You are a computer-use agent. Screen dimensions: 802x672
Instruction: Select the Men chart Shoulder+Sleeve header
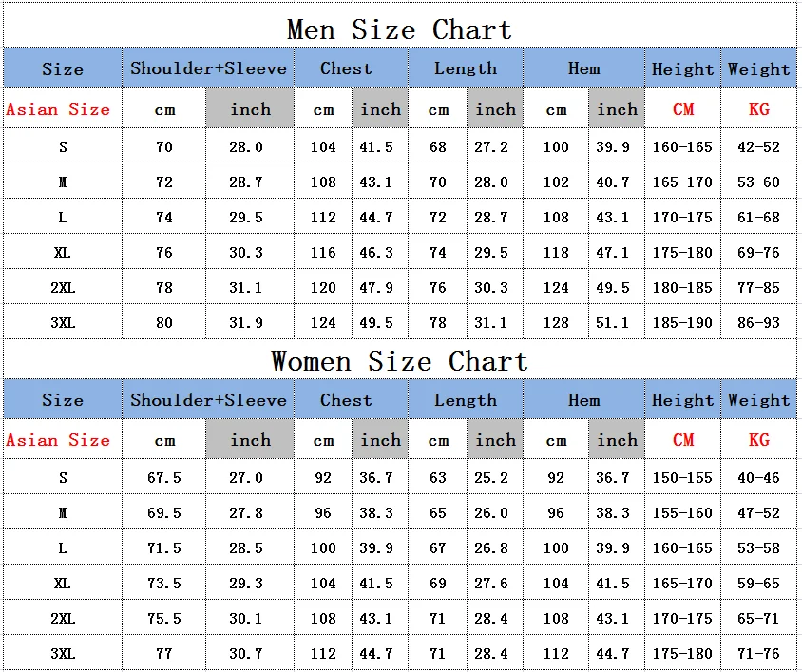[x=208, y=68]
